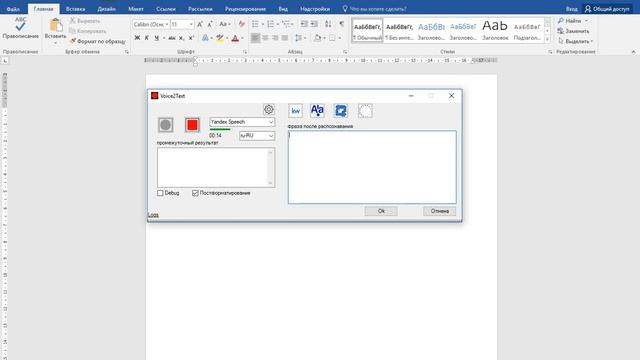Click the 'Aa' capitalization icon

[x=317, y=111]
